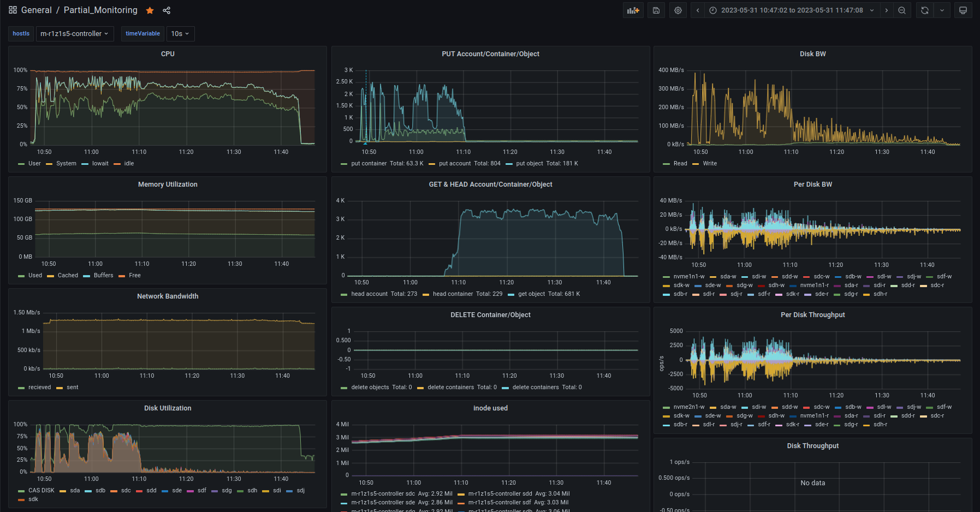Go to the General folder link
The image size is (980, 512).
(36, 10)
